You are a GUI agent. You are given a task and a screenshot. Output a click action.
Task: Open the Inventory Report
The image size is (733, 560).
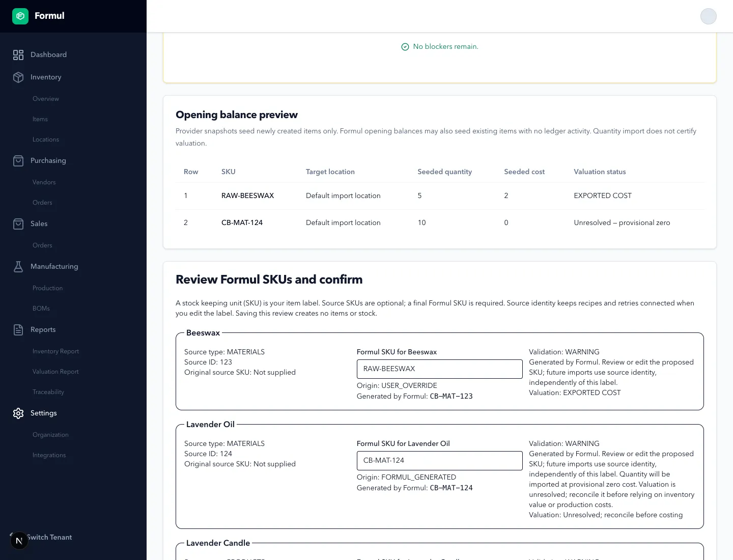pos(56,351)
